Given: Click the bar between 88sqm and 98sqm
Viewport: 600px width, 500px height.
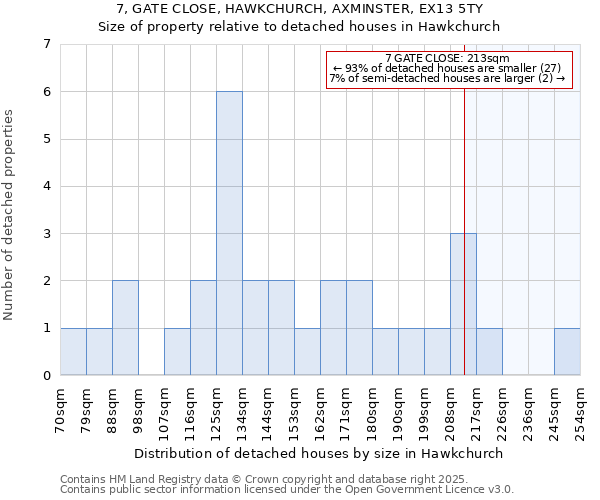Looking at the screenshot, I should (125, 328).
